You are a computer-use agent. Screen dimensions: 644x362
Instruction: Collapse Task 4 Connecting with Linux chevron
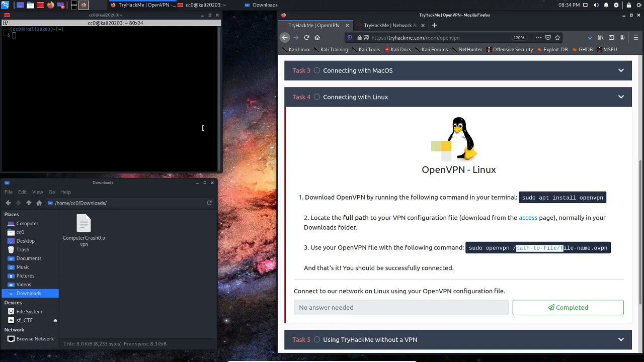621,97
